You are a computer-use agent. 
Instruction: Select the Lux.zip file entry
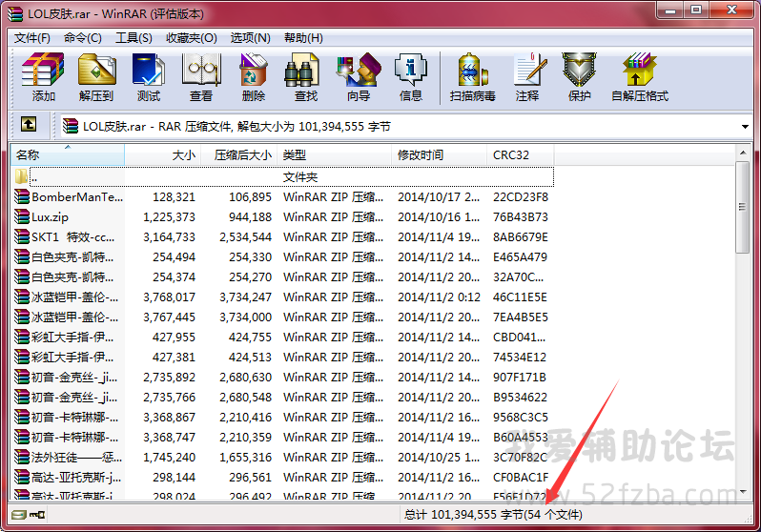click(x=50, y=216)
